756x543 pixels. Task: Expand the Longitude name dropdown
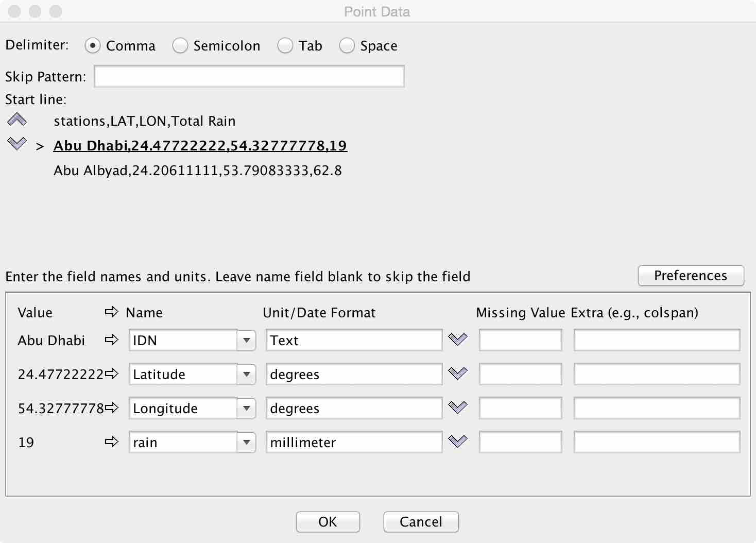pyautogui.click(x=247, y=409)
